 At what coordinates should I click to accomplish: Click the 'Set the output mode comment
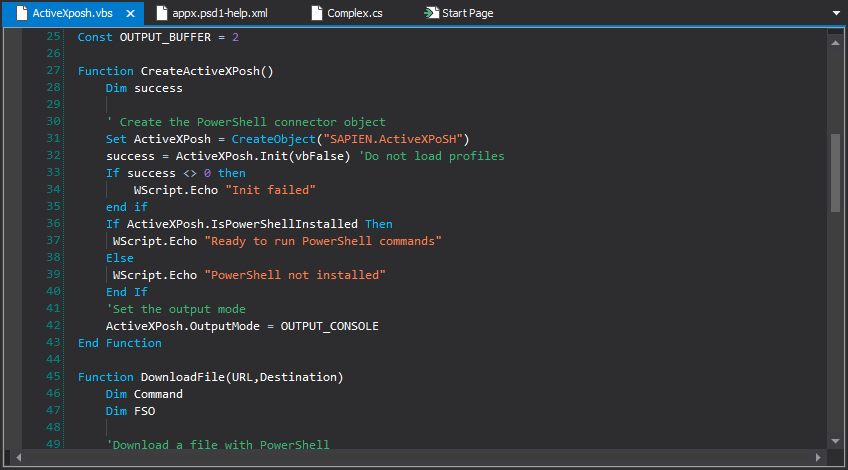(x=176, y=309)
